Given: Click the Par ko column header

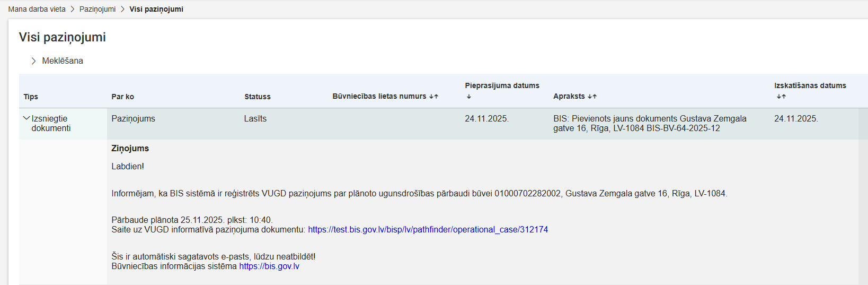Looking at the screenshot, I should point(122,97).
